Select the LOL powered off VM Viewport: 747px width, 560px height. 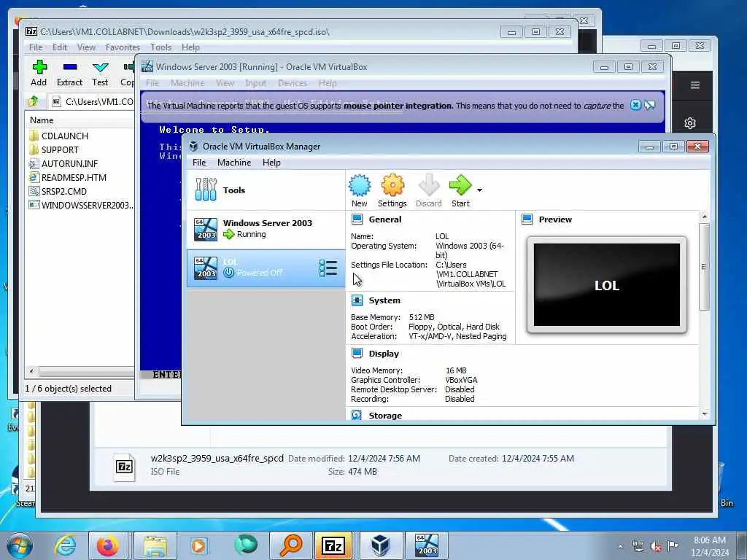pyautogui.click(x=266, y=268)
